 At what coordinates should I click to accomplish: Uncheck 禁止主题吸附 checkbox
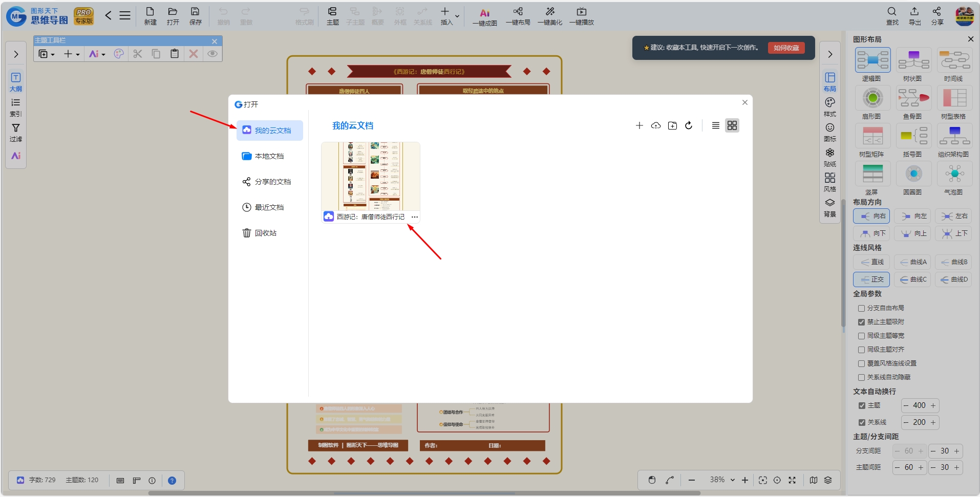tap(861, 322)
